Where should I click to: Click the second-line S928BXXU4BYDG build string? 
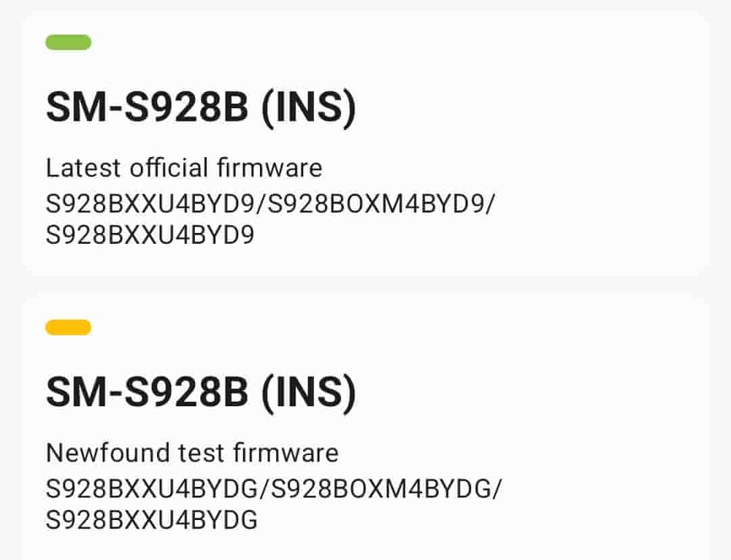(152, 520)
